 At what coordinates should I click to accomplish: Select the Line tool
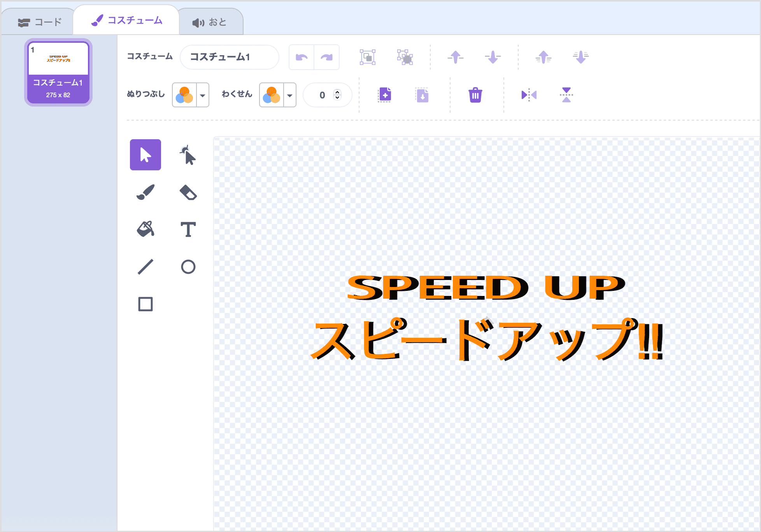(x=146, y=267)
